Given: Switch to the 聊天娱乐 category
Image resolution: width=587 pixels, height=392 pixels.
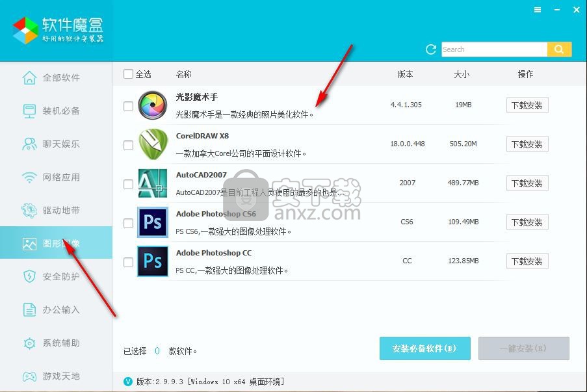Looking at the screenshot, I should pyautogui.click(x=56, y=144).
